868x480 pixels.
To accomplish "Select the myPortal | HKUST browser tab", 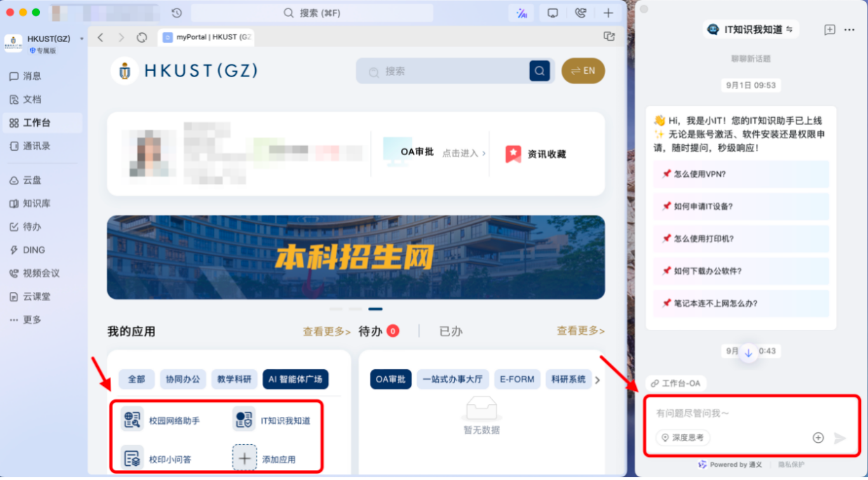I will [206, 37].
